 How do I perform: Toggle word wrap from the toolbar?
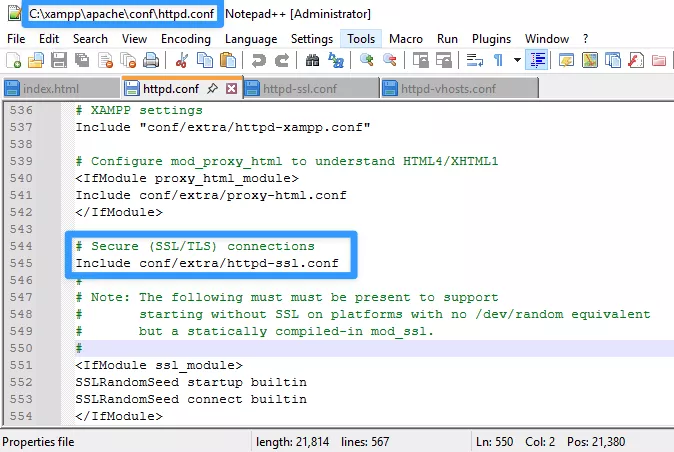(x=475, y=60)
